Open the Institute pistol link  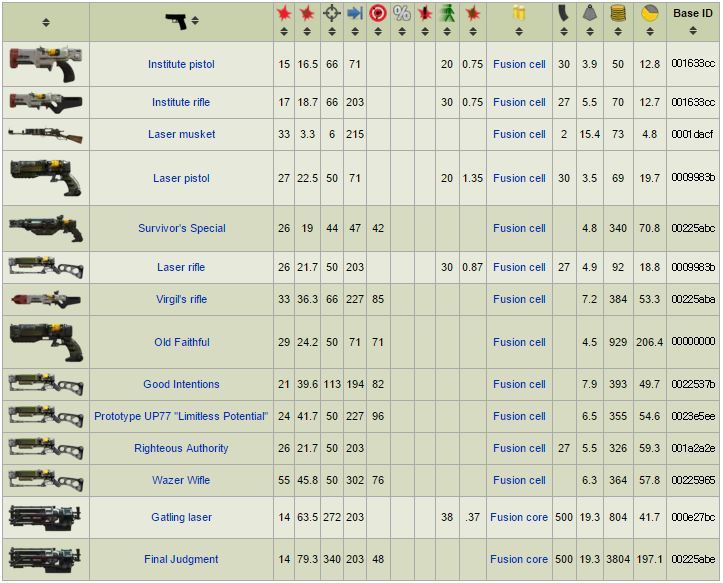click(x=181, y=64)
